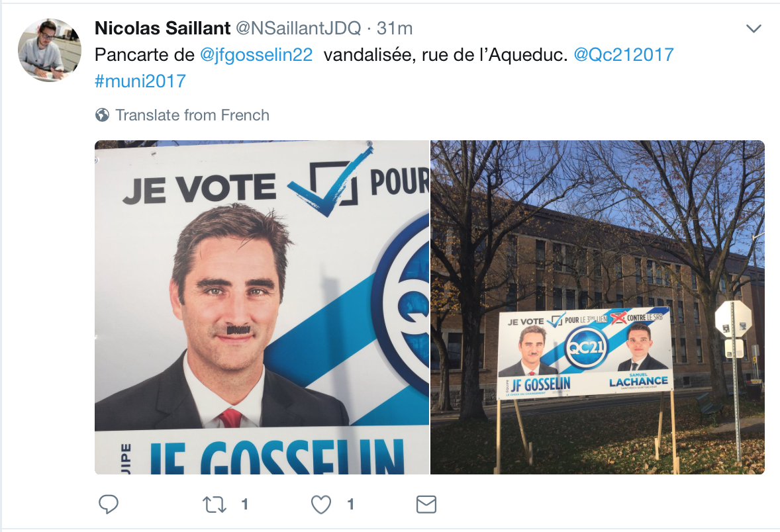
Task: Enlarge the close-up vandalized sign photo
Action: click(x=262, y=307)
